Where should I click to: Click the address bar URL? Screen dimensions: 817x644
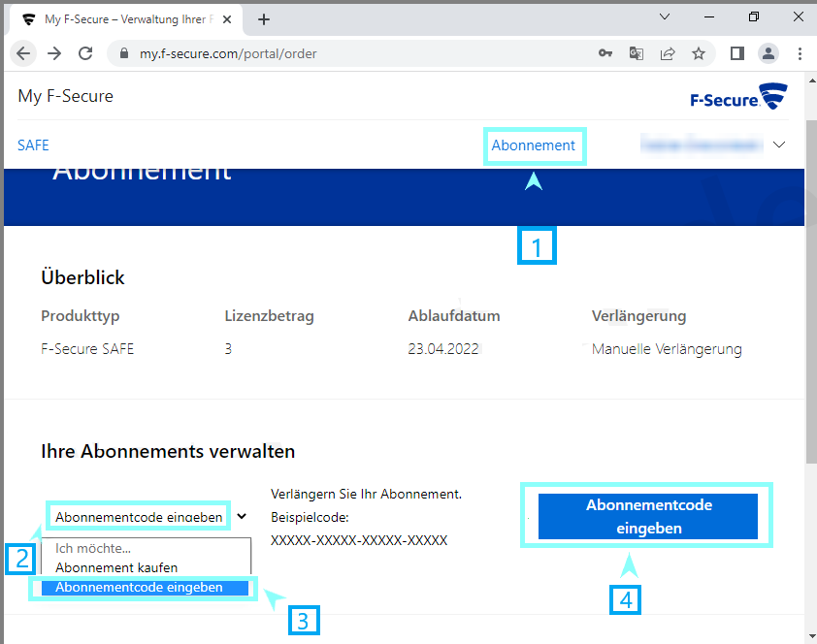(x=228, y=53)
